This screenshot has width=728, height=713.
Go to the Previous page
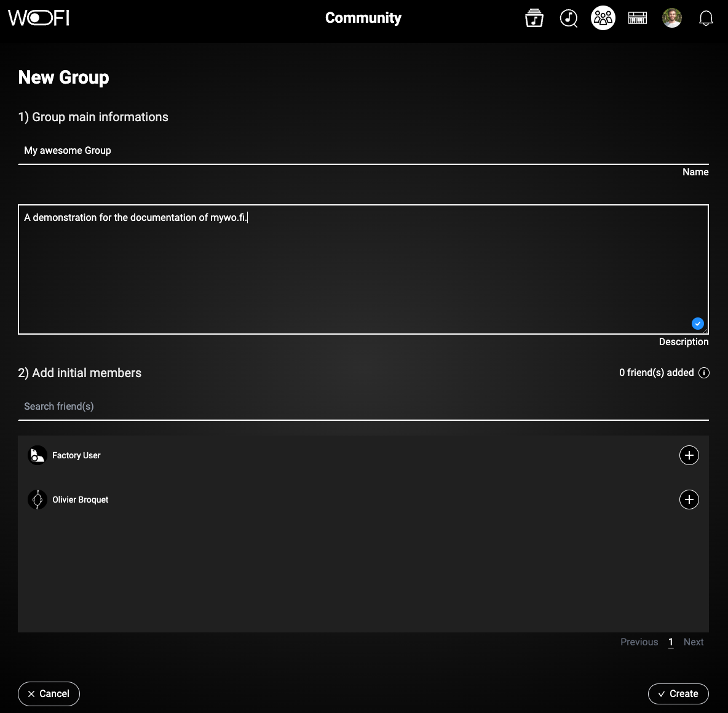tap(639, 642)
